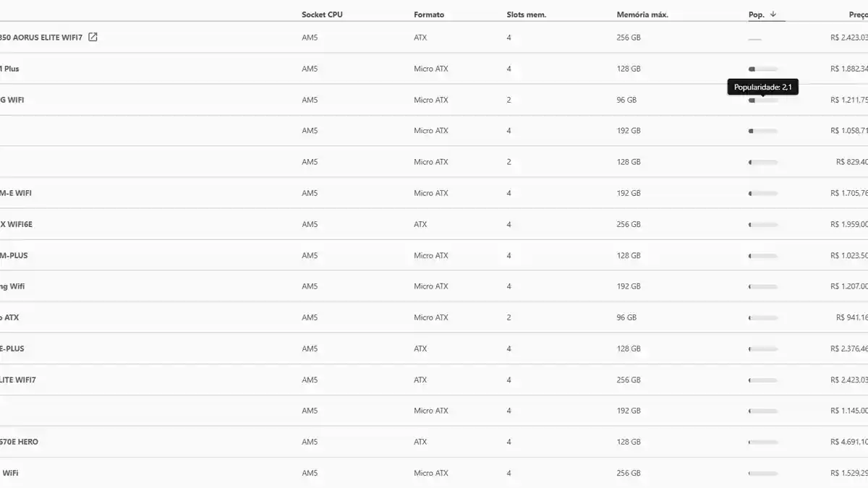Click the Pop. column header label
868x488 pixels.
(x=756, y=14)
